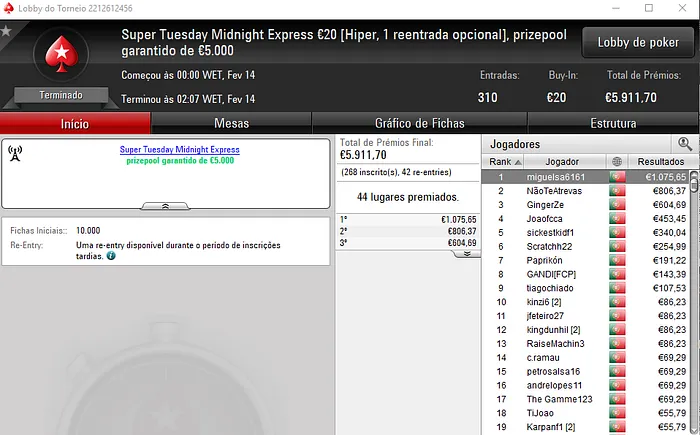This screenshot has height=435, width=700.
Task: Click the Jogador column header
Action: tap(562, 161)
